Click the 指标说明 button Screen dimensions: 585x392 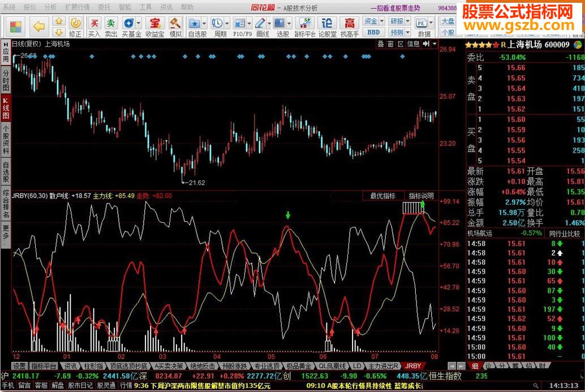(x=421, y=196)
